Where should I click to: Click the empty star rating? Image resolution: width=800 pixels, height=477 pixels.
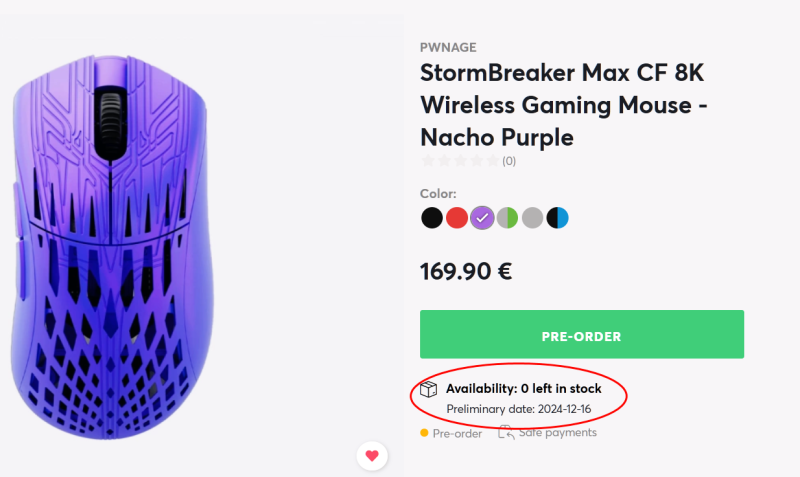tap(459, 160)
